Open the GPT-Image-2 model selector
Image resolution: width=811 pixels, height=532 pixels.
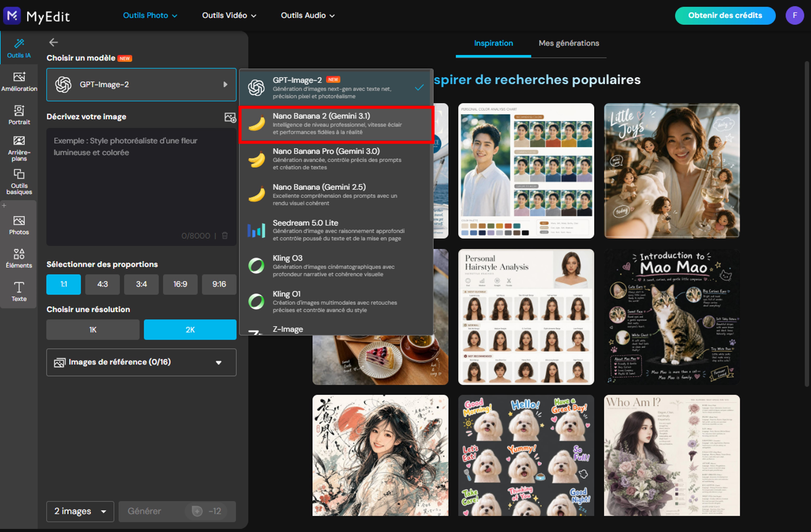click(141, 84)
